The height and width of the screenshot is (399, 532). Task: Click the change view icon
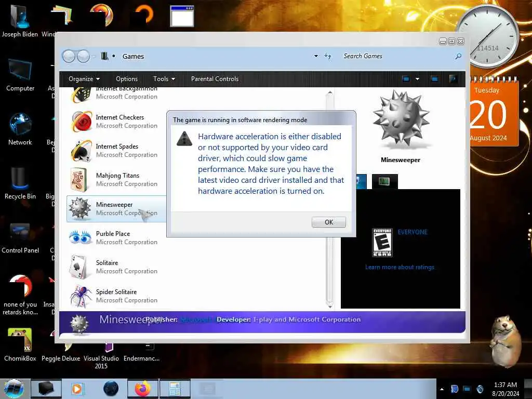tap(406, 79)
